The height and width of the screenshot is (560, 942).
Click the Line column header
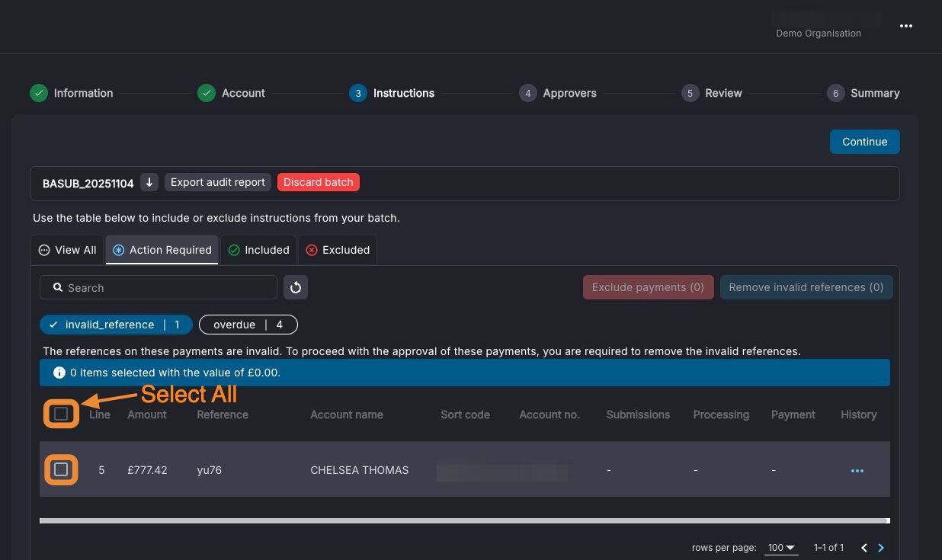(100, 414)
